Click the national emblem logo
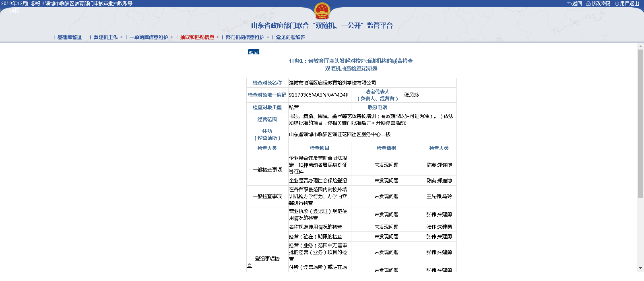644x281 pixels. (x=322, y=11)
